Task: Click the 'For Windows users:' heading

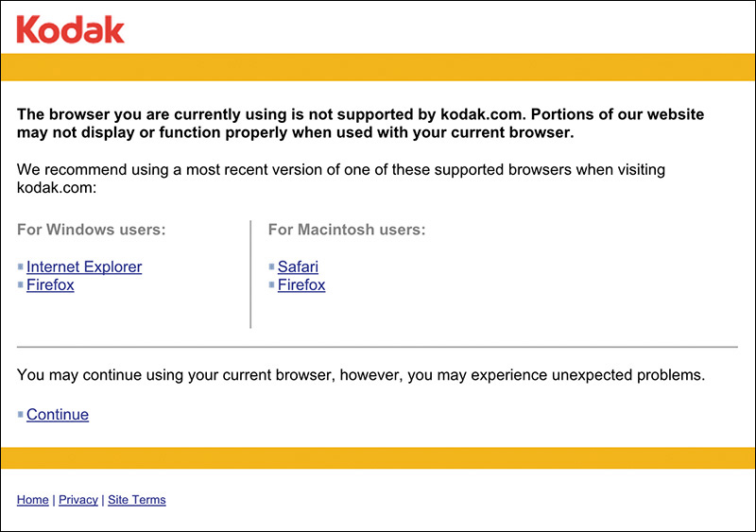Action: point(92,230)
